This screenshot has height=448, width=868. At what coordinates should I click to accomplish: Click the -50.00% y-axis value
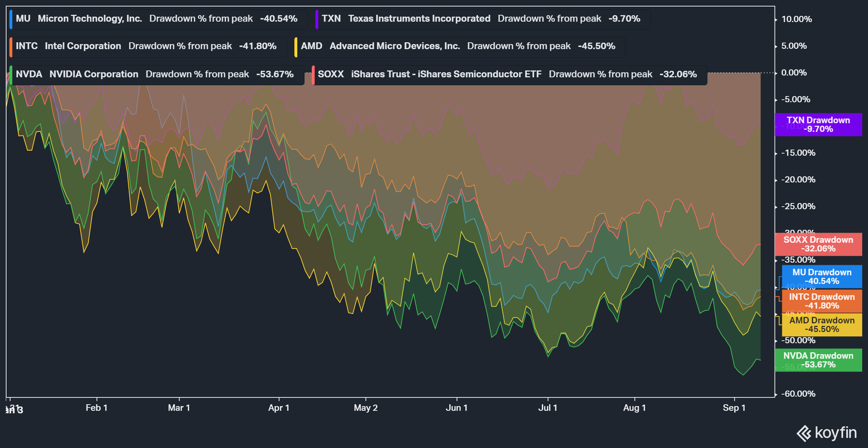(x=798, y=340)
